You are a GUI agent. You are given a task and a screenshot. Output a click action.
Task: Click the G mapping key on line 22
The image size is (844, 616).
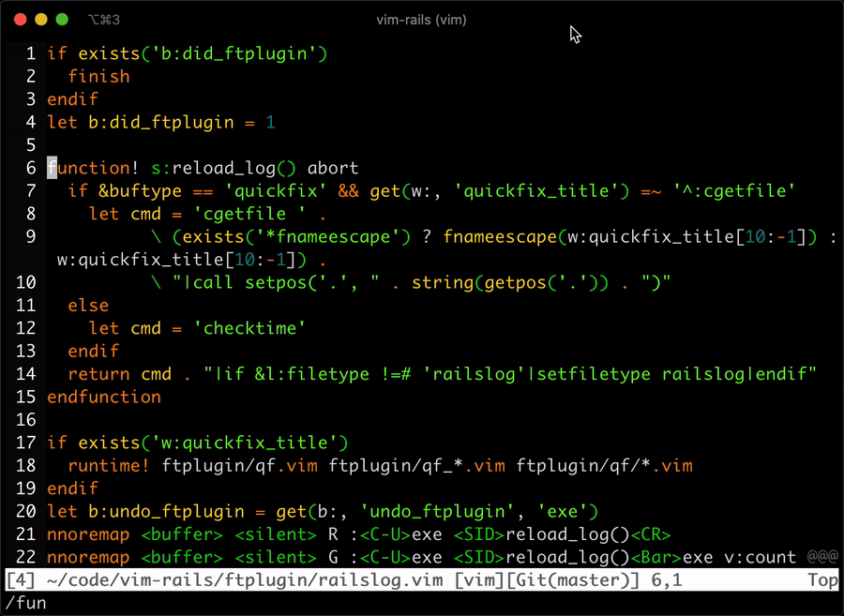tap(333, 557)
